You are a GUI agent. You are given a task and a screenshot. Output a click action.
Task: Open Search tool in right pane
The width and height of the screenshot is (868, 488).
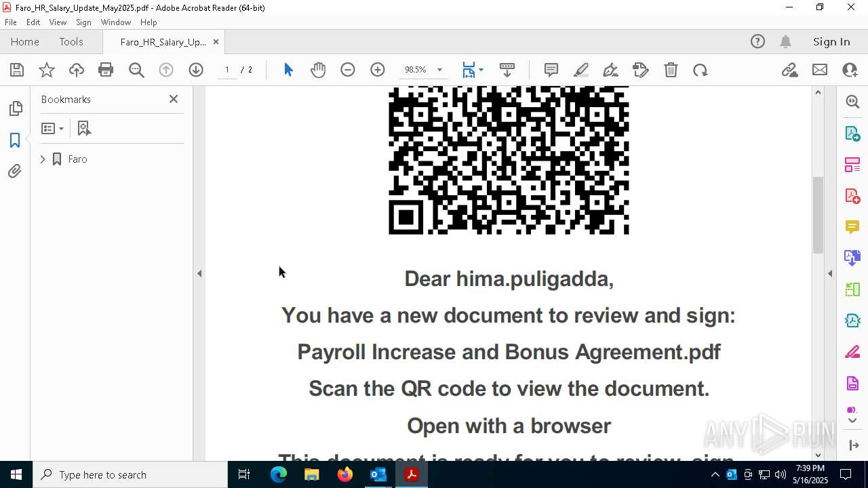[x=852, y=102]
